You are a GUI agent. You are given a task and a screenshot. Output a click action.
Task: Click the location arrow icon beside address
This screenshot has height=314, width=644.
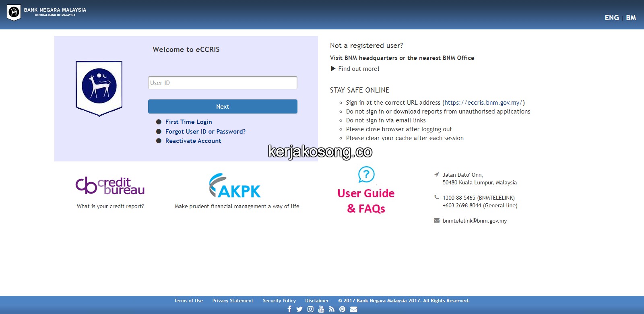pos(436,175)
